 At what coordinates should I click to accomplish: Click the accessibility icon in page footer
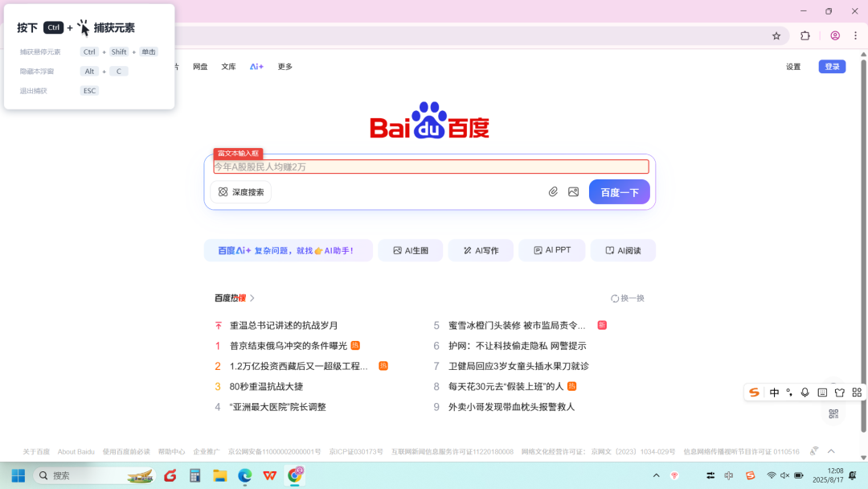click(813, 451)
